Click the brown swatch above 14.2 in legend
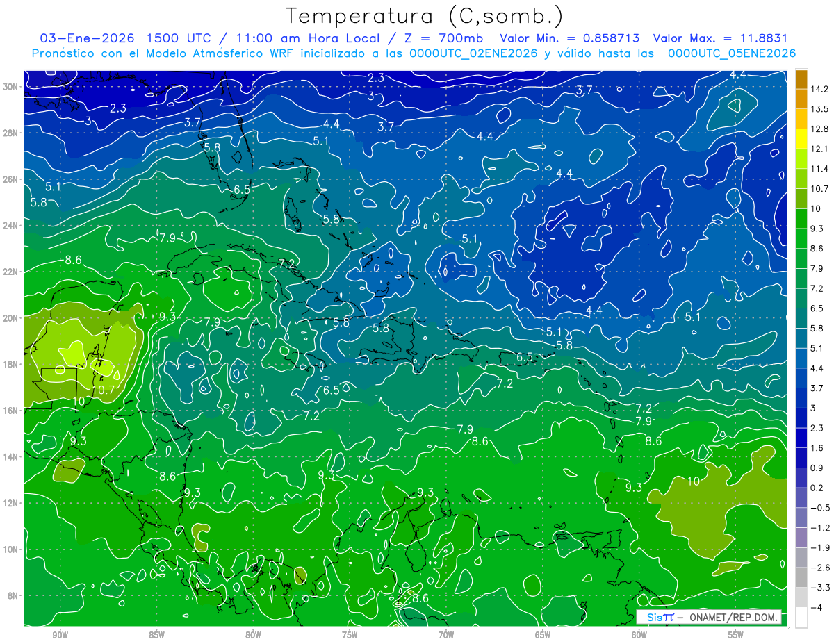834x644 pixels. [x=801, y=79]
